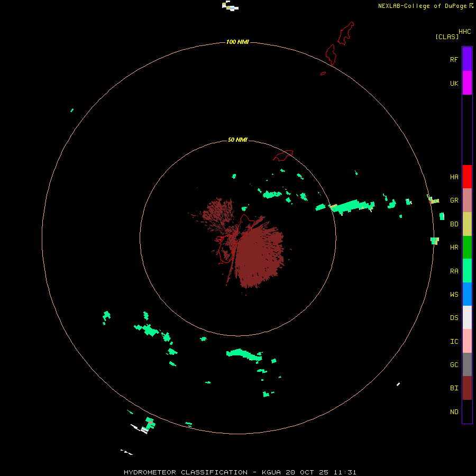Click the 'IC' legend label text
Viewport: 476px width, 476px height.
(x=454, y=341)
